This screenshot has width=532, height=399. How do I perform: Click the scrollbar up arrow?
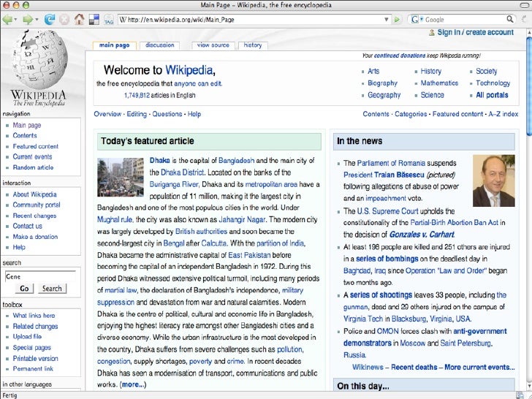[528, 32]
